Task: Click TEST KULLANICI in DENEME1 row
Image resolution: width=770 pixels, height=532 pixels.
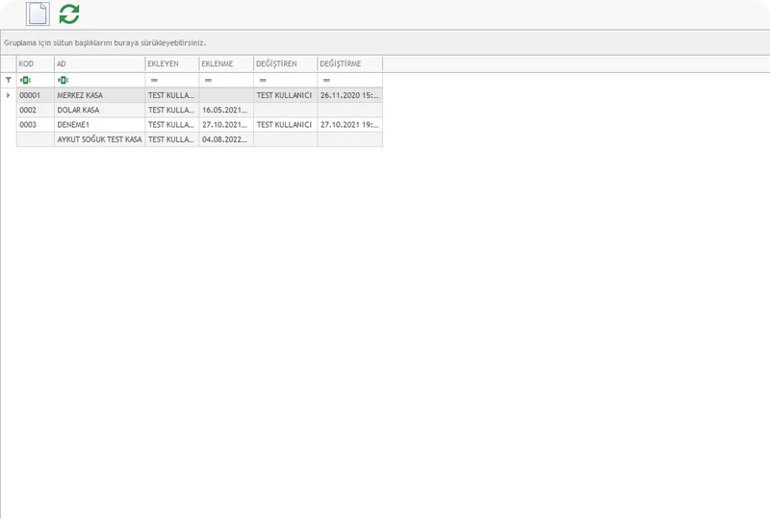Action: click(285, 125)
